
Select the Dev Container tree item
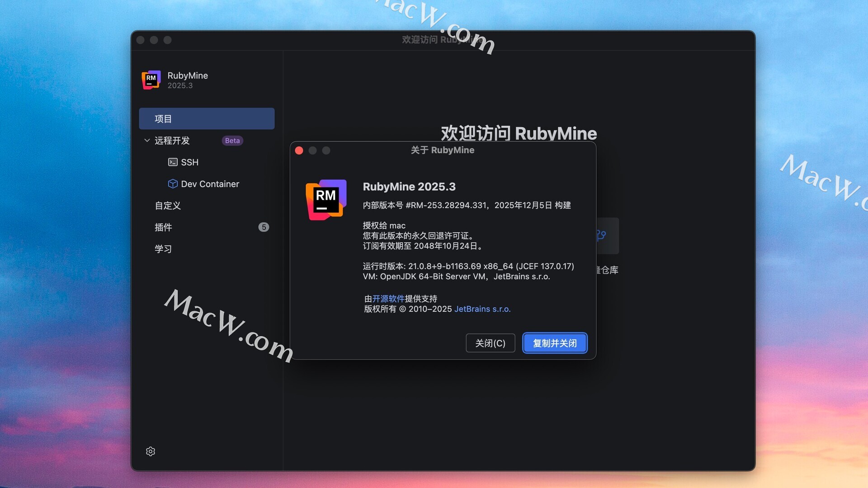(210, 184)
